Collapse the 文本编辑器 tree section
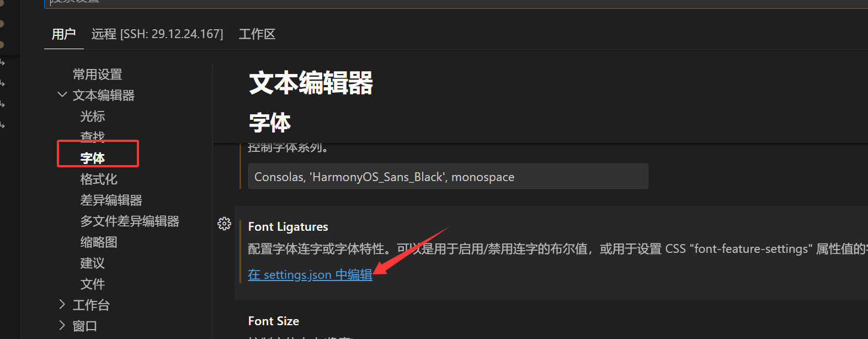The height and width of the screenshot is (339, 868). pos(62,95)
